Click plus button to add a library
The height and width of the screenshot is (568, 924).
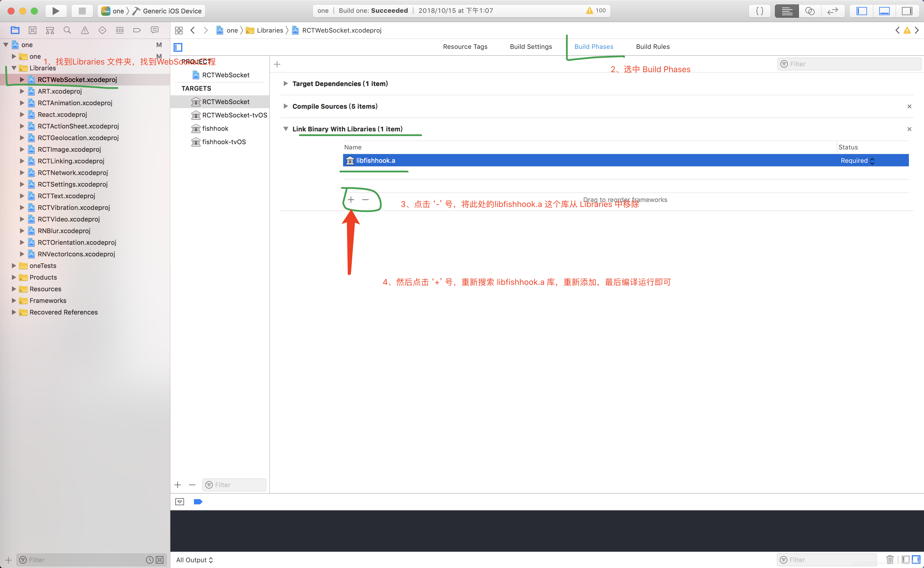tap(351, 200)
